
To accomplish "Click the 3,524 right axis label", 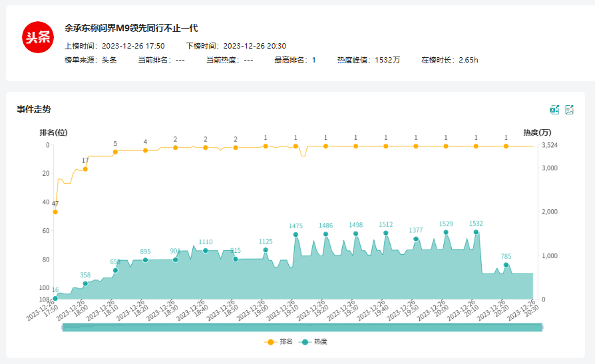I will tap(550, 145).
